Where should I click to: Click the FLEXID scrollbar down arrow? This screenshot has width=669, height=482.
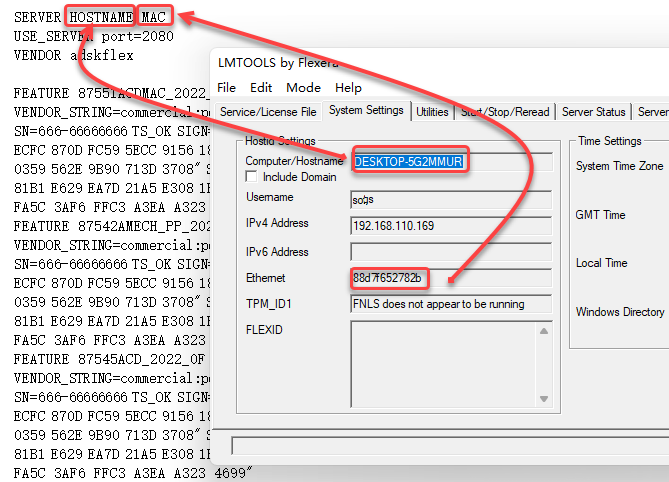coord(544,399)
